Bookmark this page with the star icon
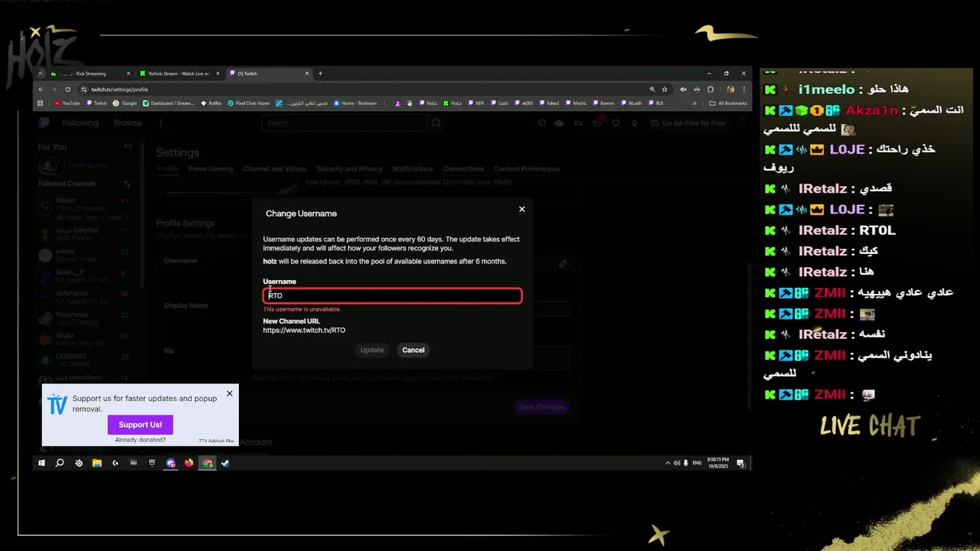Screen dimensions: 980x551 coord(664,89)
